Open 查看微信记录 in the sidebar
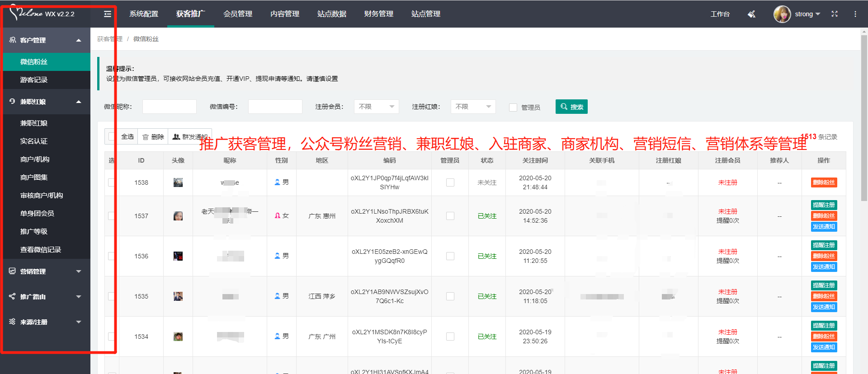 pyautogui.click(x=41, y=250)
